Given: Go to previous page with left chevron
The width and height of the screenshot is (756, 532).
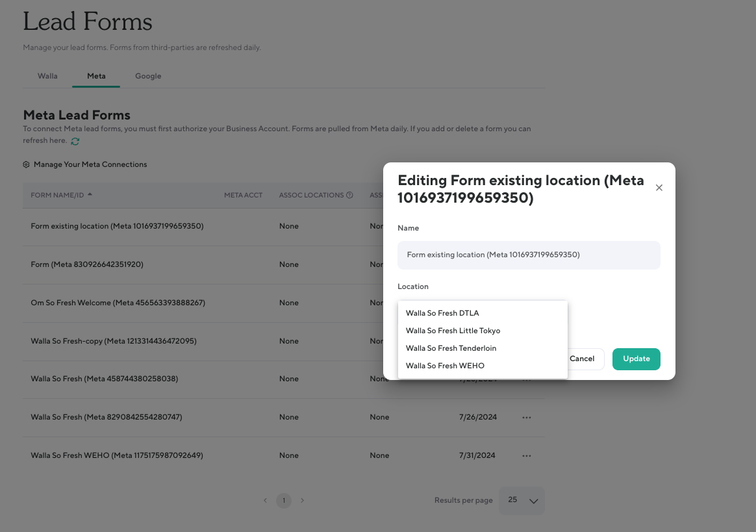Looking at the screenshot, I should 265,500.
